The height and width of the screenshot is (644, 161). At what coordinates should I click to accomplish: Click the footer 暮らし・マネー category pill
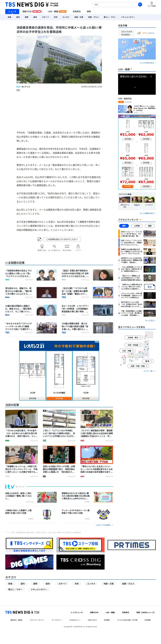pyautogui.click(x=15, y=589)
